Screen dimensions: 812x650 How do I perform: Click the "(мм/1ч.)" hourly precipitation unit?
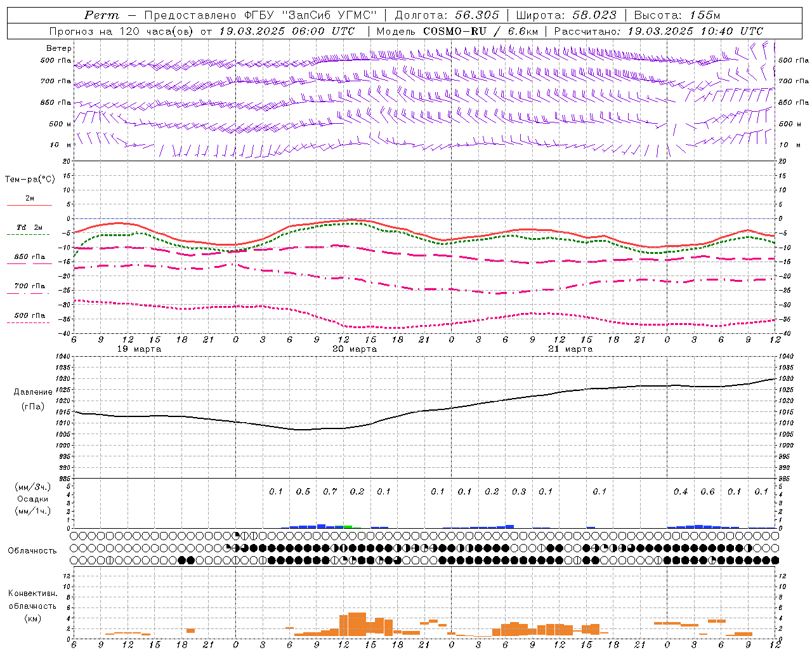(x=33, y=511)
